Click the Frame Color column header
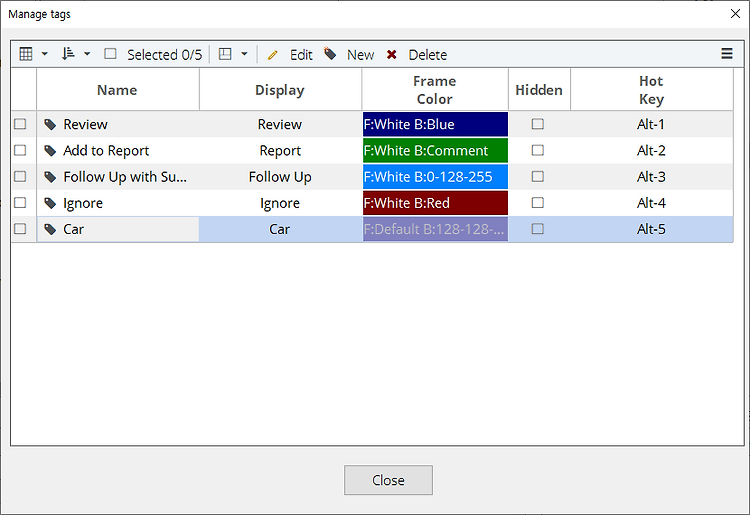This screenshot has height=515, width=750. tap(435, 90)
